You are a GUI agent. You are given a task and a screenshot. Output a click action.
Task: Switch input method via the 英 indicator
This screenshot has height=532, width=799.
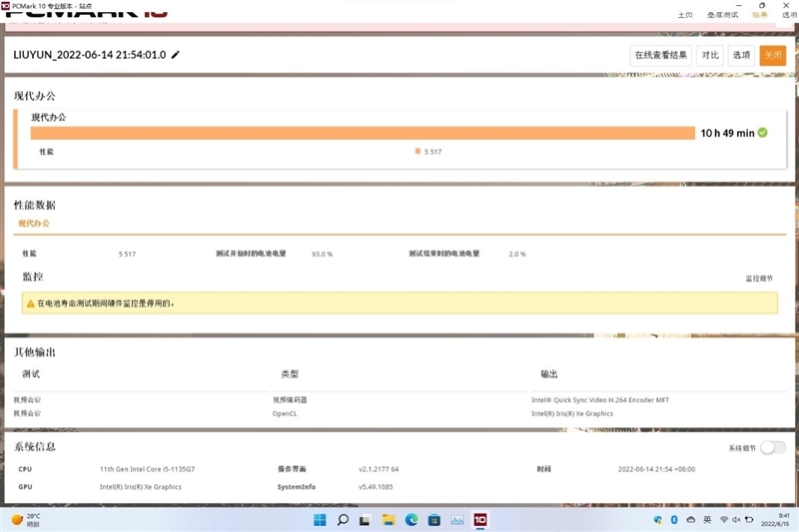(707, 520)
